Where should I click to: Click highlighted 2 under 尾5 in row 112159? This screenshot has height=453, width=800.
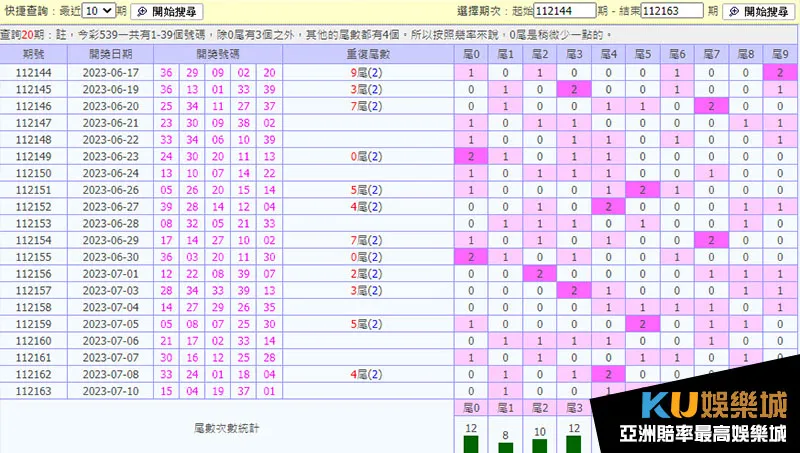[642, 324]
